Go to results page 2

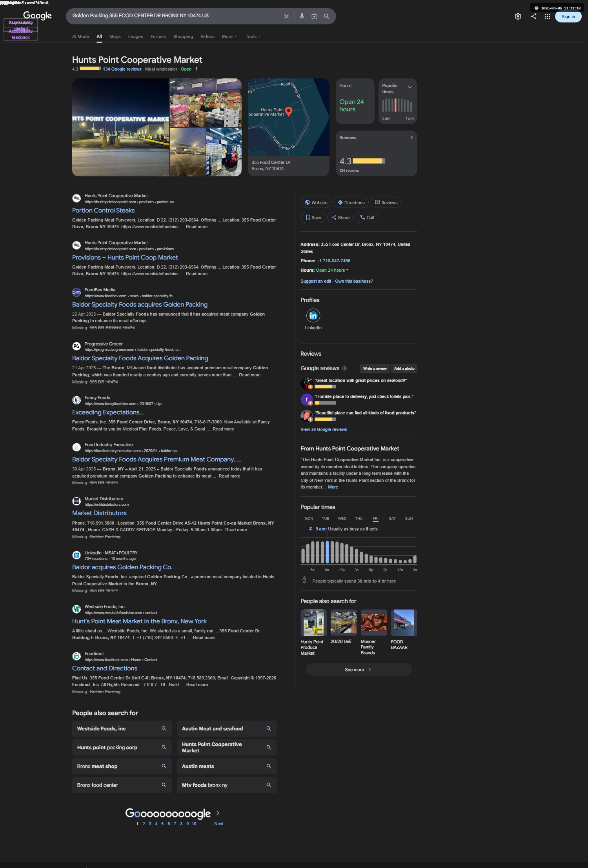[144, 824]
